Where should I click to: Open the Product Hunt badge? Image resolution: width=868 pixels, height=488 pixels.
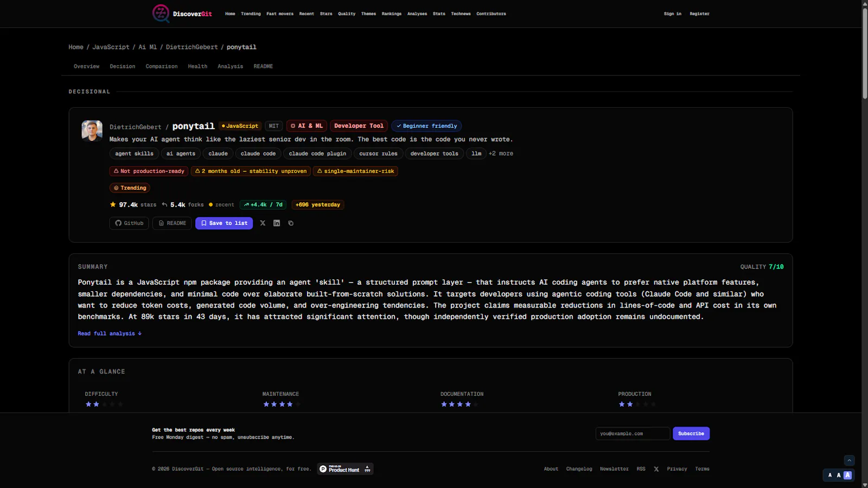pos(345,469)
